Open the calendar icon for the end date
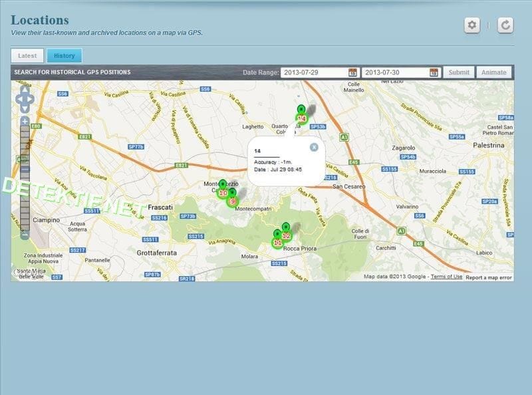 [x=435, y=71]
